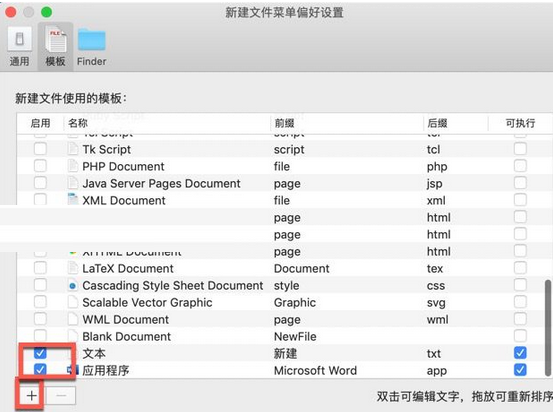Image resolution: width=553 pixels, height=412 pixels.
Task: Click the XML Document file icon
Action: pos(73,199)
